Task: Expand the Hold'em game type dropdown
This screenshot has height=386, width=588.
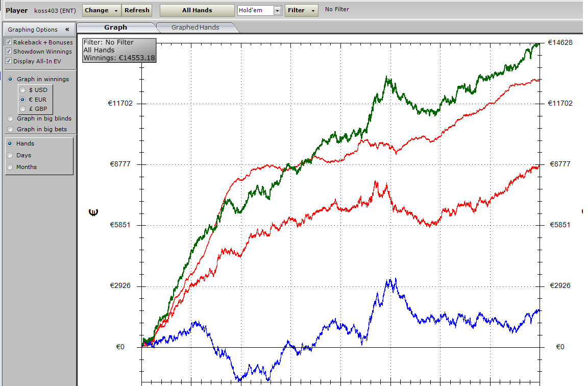Action: 277,11
